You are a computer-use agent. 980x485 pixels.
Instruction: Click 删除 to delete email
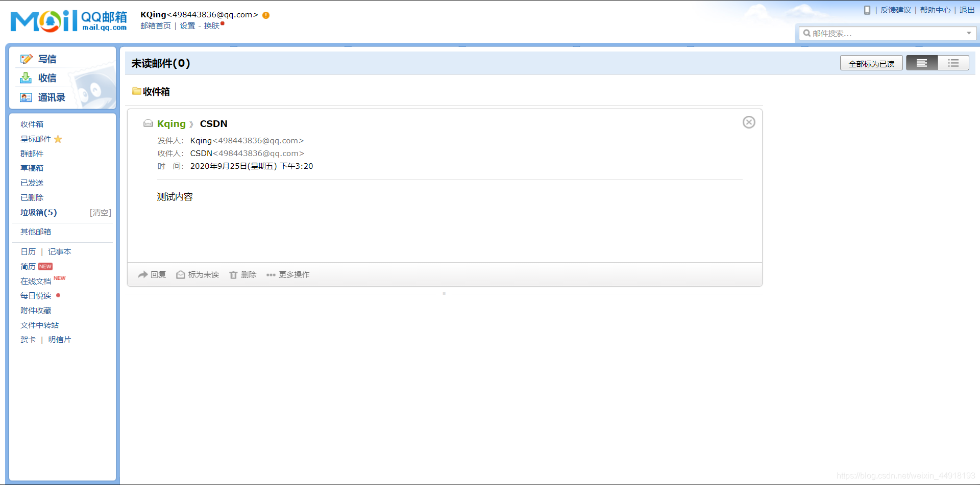(249, 275)
